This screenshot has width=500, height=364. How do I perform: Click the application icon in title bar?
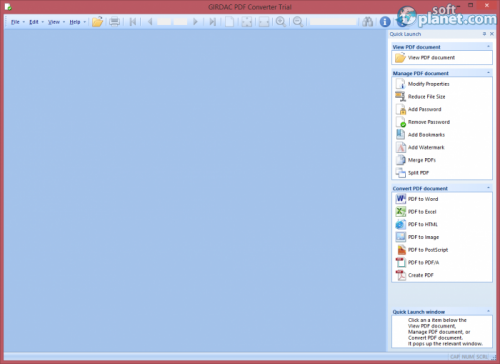tap(8, 6)
